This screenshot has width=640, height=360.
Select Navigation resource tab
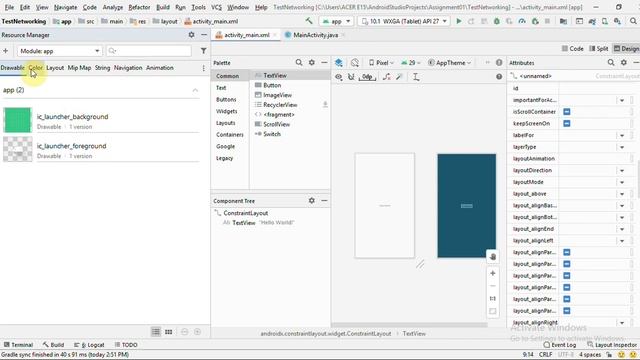tap(128, 68)
